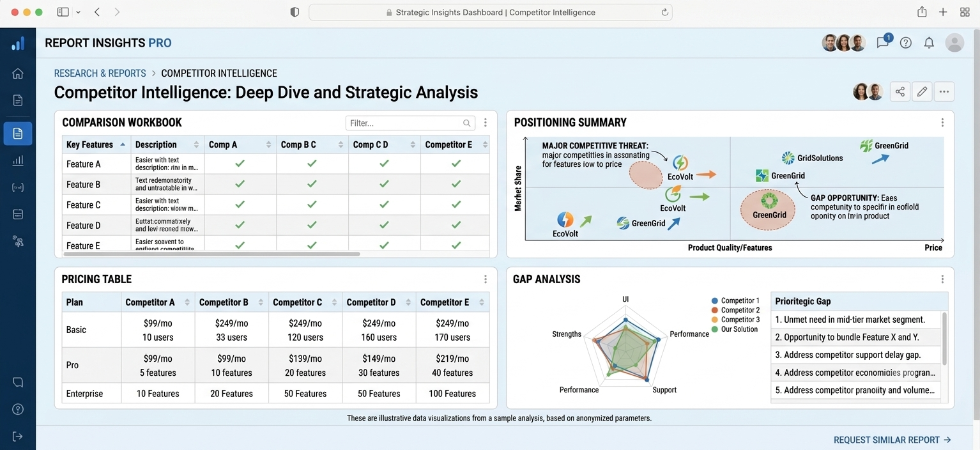
Task: Click the Research & Reports breadcrumb
Action: [x=100, y=74]
